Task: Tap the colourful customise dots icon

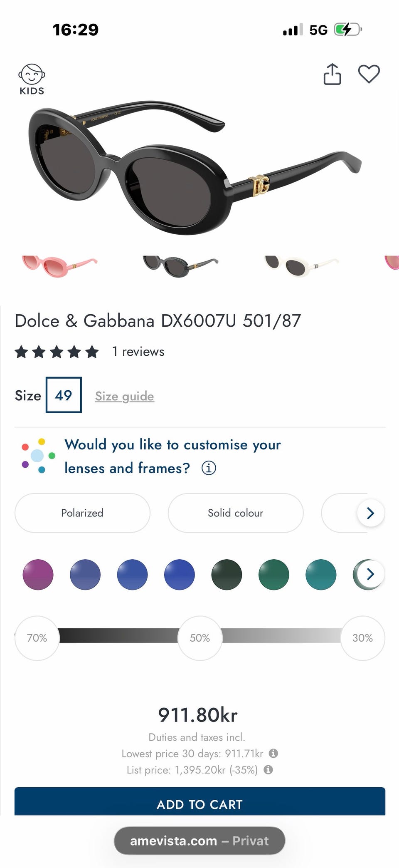Action: click(38, 456)
